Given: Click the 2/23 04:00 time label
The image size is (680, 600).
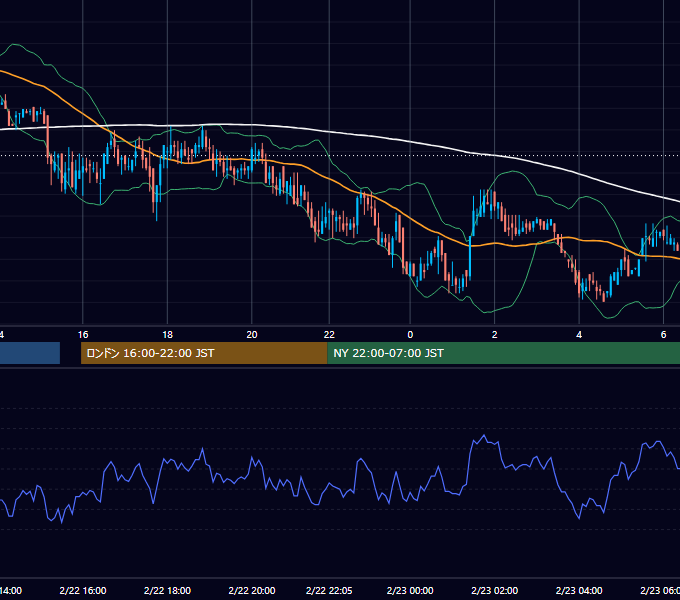Looking at the screenshot, I should (x=579, y=590).
